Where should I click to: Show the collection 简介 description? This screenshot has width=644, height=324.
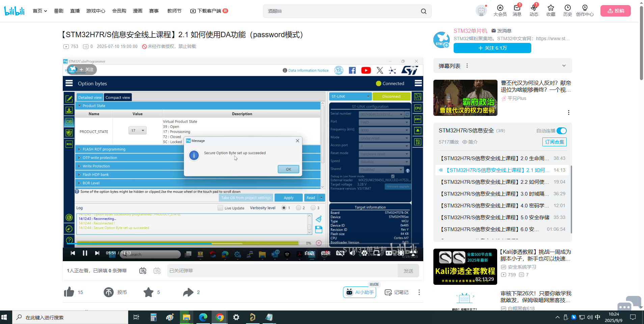(470, 142)
